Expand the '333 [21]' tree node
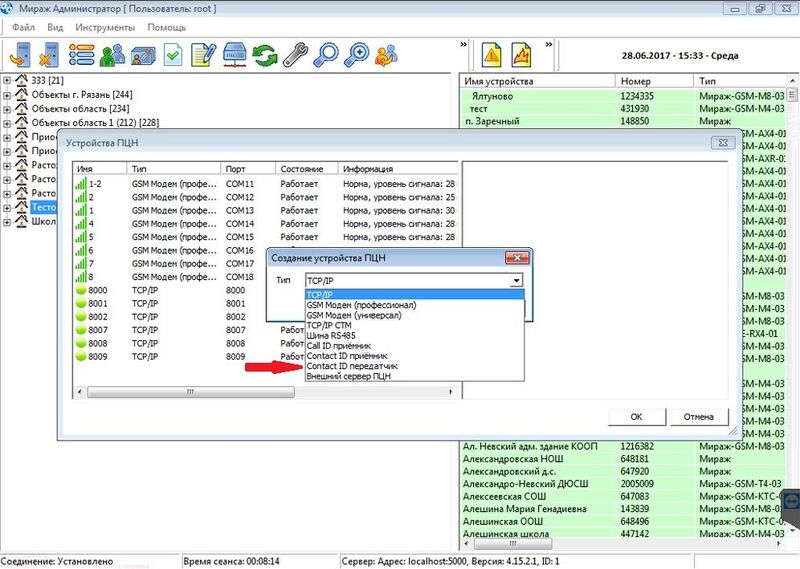The height and width of the screenshot is (569, 800). coord(9,81)
